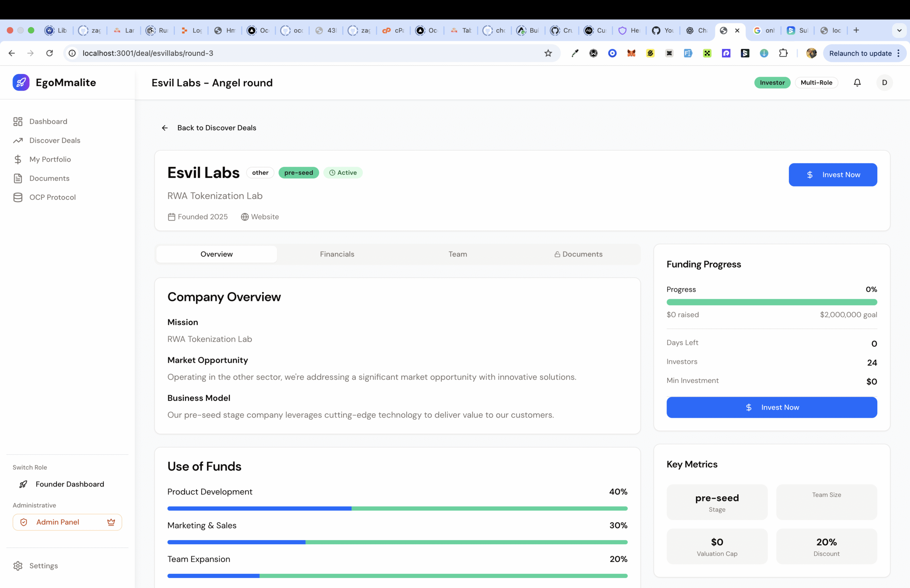The width and height of the screenshot is (910, 588).
Task: Switch to the Financials tab
Action: click(x=337, y=254)
